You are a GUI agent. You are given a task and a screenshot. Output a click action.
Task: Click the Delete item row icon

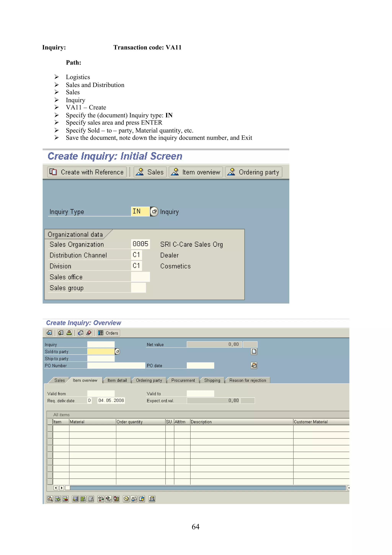coord(65,499)
